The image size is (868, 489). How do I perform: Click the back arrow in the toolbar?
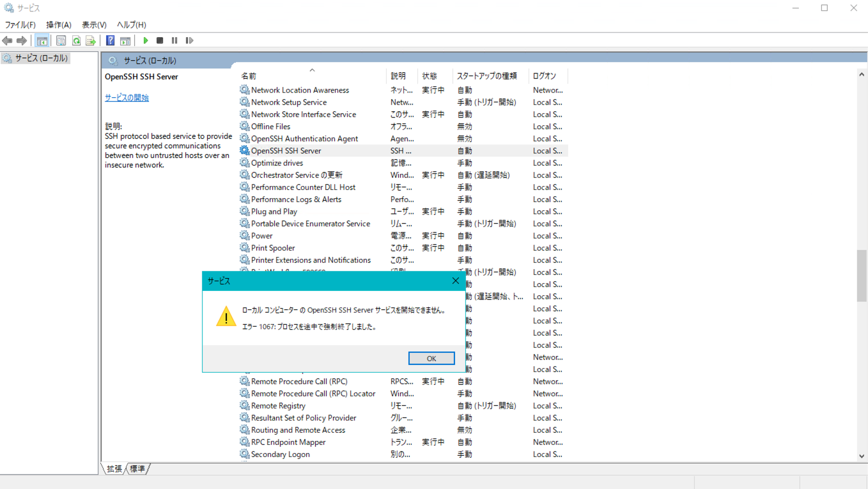coord(8,40)
